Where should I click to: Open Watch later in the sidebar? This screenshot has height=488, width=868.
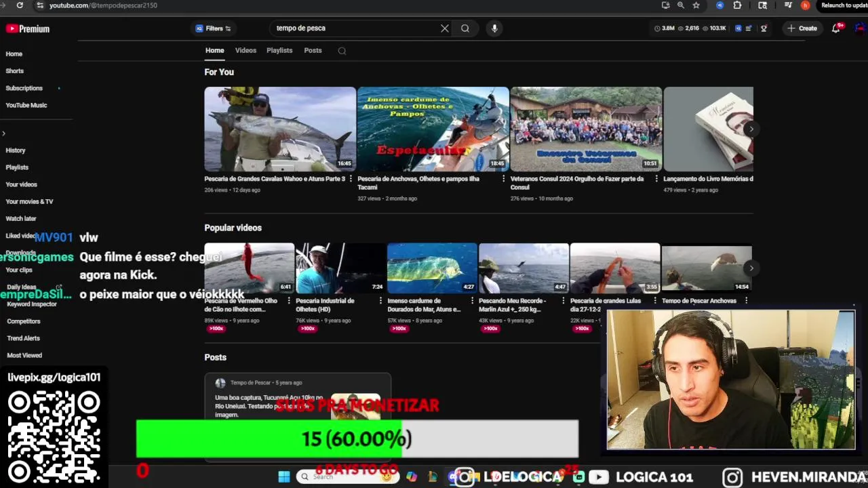pyautogui.click(x=20, y=218)
